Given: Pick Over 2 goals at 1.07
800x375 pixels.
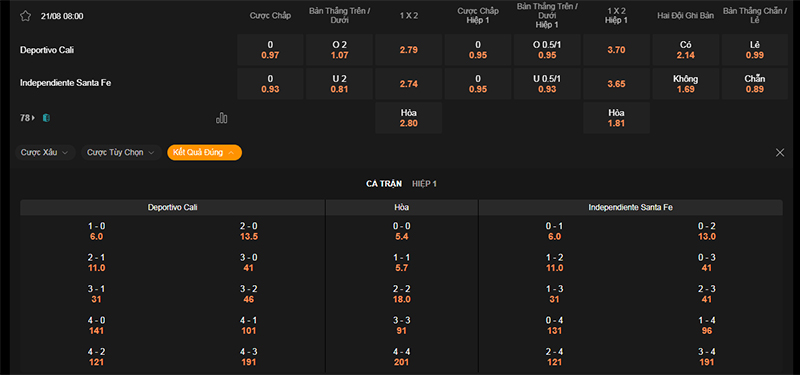Looking at the screenshot, I should pos(339,50).
